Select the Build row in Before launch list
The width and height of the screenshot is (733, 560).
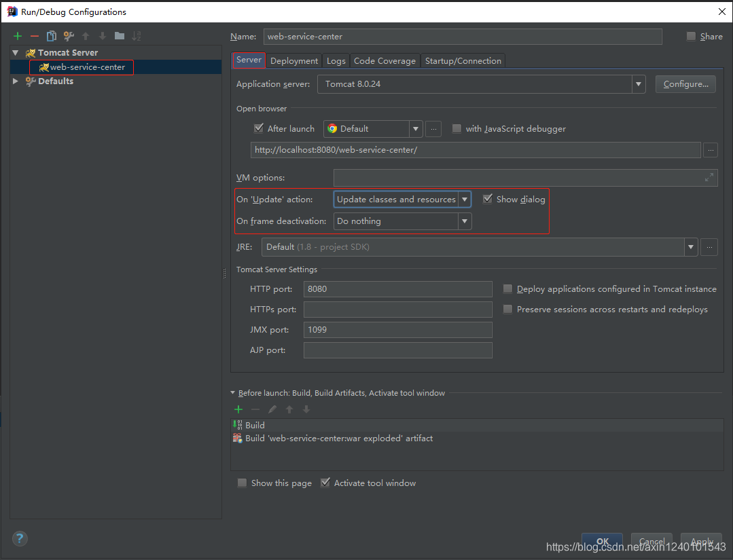(477, 425)
